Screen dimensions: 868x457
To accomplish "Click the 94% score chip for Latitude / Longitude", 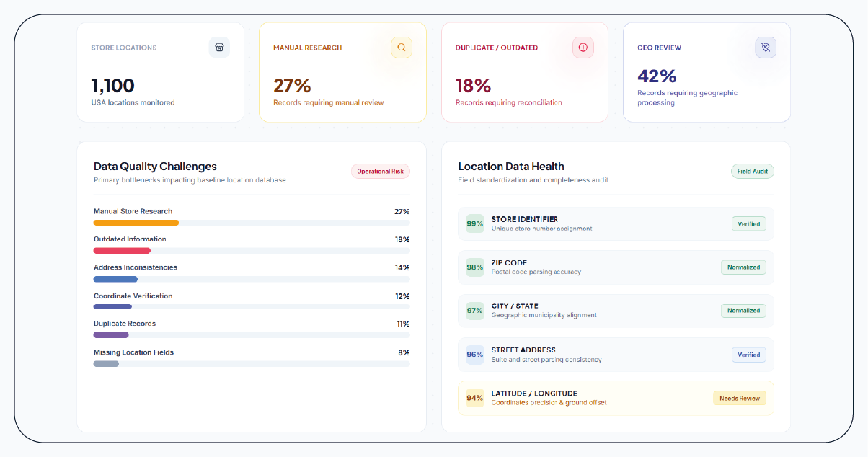I will (x=475, y=398).
